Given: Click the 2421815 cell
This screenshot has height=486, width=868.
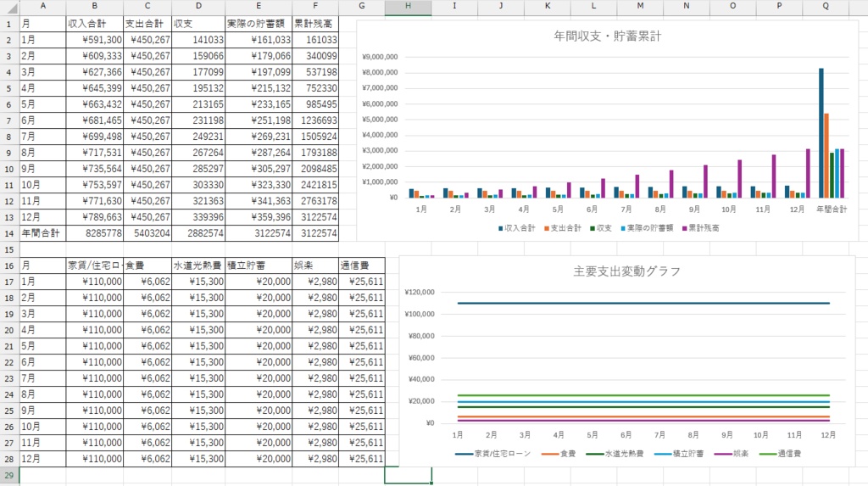Looking at the screenshot, I should [315, 185].
